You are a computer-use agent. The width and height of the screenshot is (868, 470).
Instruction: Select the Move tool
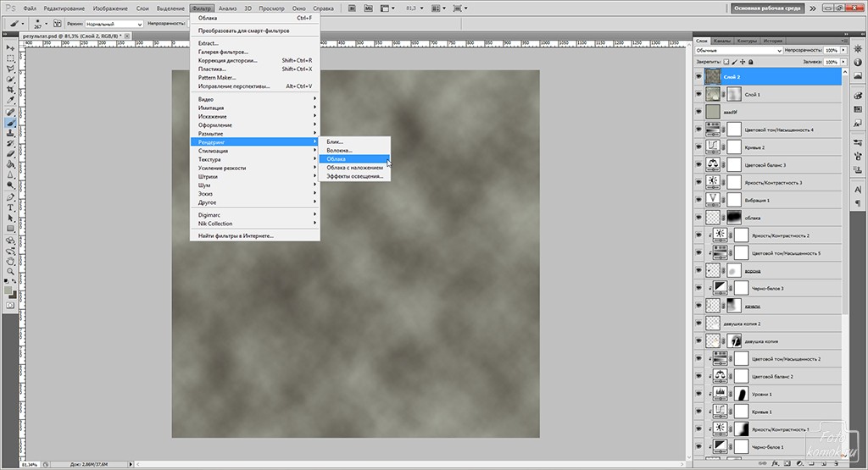(x=10, y=48)
